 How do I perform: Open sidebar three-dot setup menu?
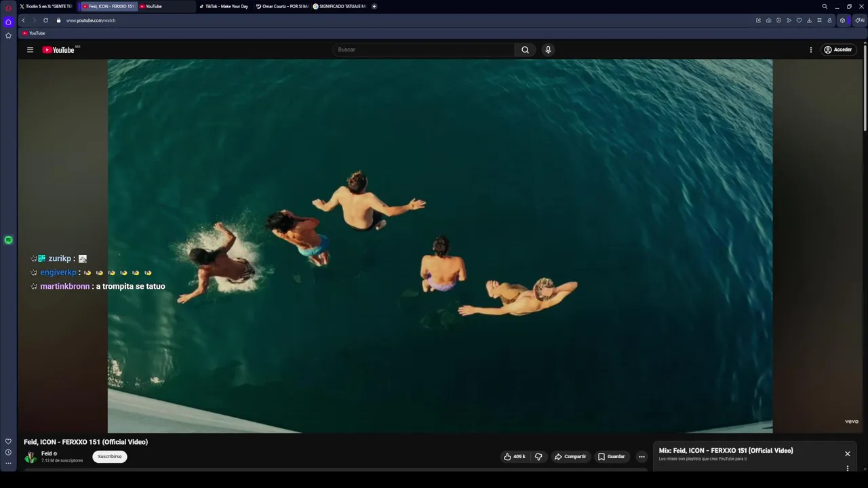coord(8,464)
